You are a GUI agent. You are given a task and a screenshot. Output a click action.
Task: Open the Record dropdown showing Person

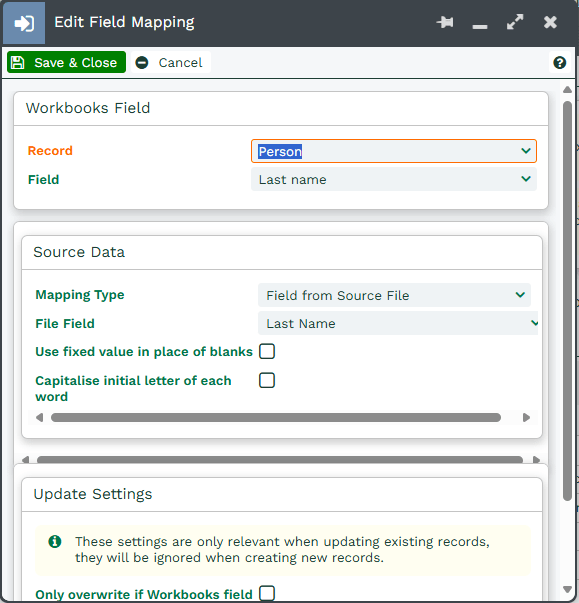(x=394, y=151)
